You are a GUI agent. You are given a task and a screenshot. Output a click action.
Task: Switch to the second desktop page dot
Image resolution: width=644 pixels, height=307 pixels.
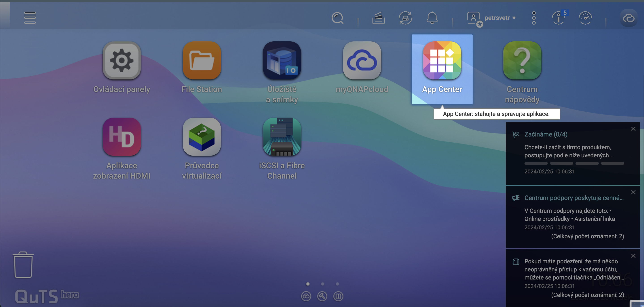tap(323, 284)
